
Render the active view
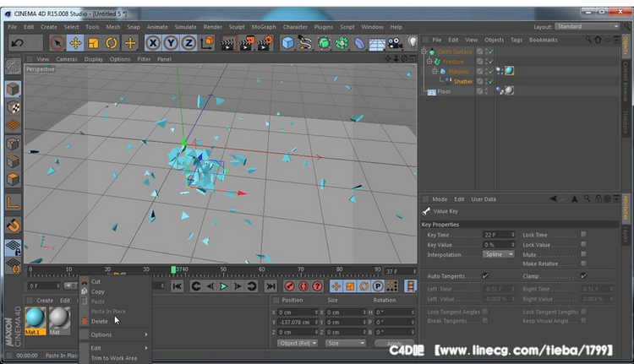228,43
